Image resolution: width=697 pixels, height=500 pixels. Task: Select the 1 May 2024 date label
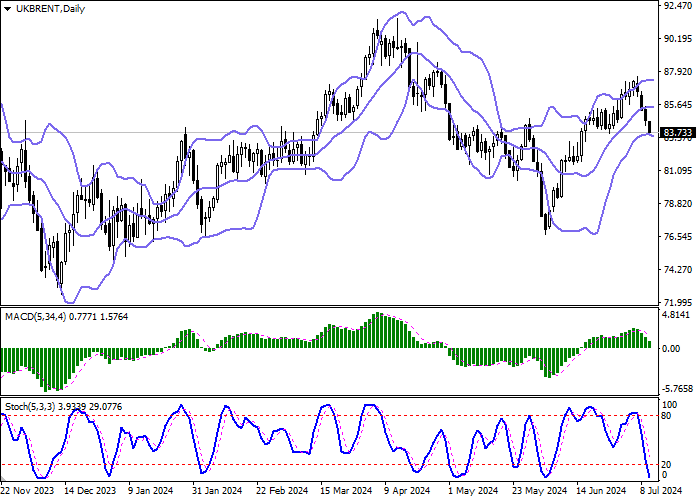point(473,491)
